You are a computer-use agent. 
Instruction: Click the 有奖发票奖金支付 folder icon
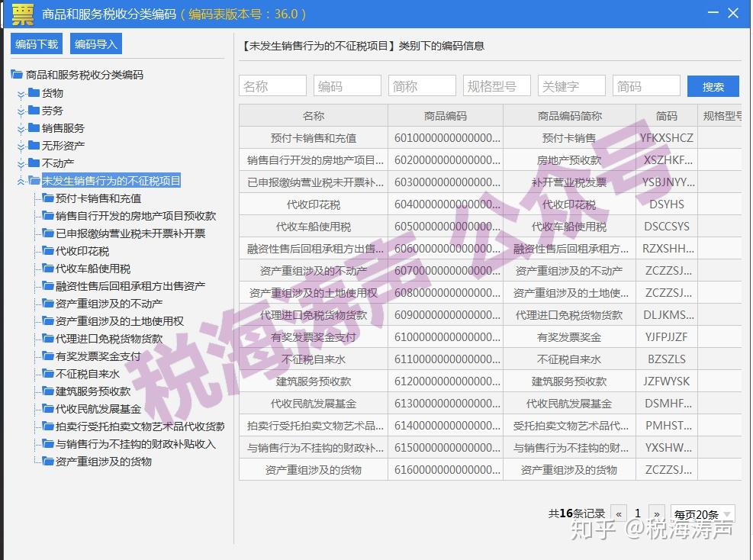(x=47, y=356)
